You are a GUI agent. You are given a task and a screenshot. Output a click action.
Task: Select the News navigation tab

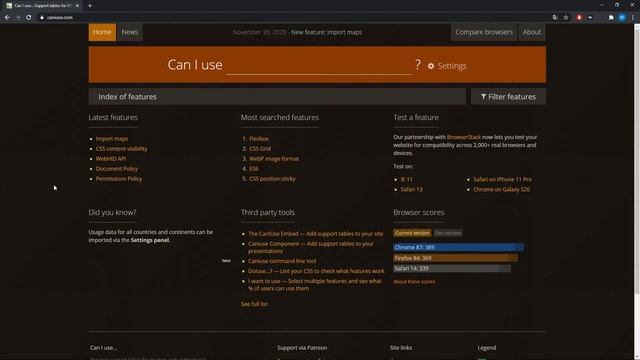[130, 32]
